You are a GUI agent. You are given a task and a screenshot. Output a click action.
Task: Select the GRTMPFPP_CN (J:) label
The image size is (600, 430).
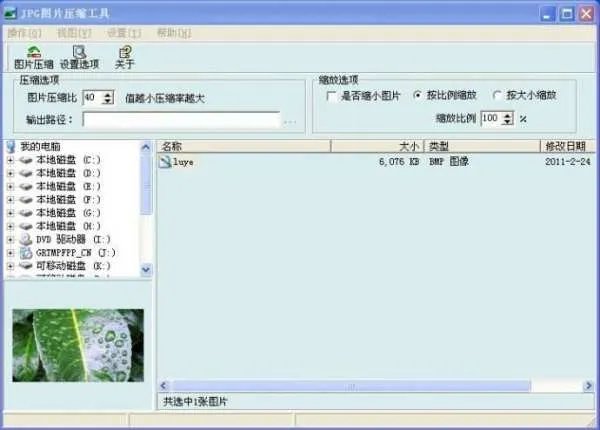[75, 253]
